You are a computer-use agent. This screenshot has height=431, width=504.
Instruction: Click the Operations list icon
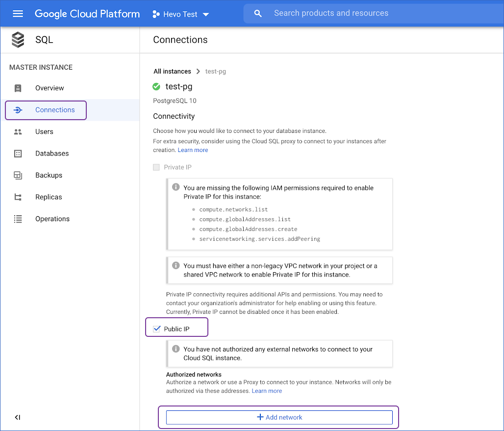[18, 219]
